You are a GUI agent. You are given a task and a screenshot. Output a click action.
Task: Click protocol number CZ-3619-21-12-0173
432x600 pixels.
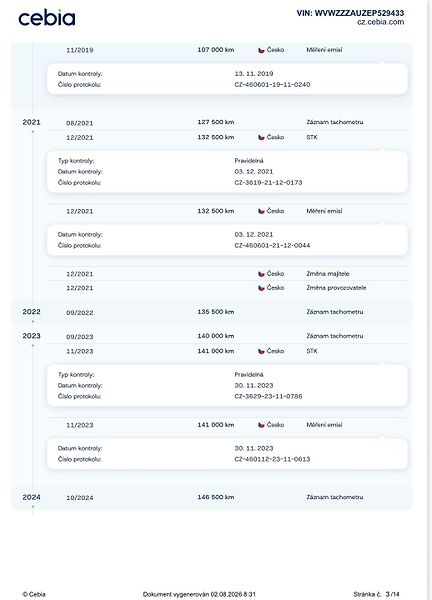pos(268,183)
